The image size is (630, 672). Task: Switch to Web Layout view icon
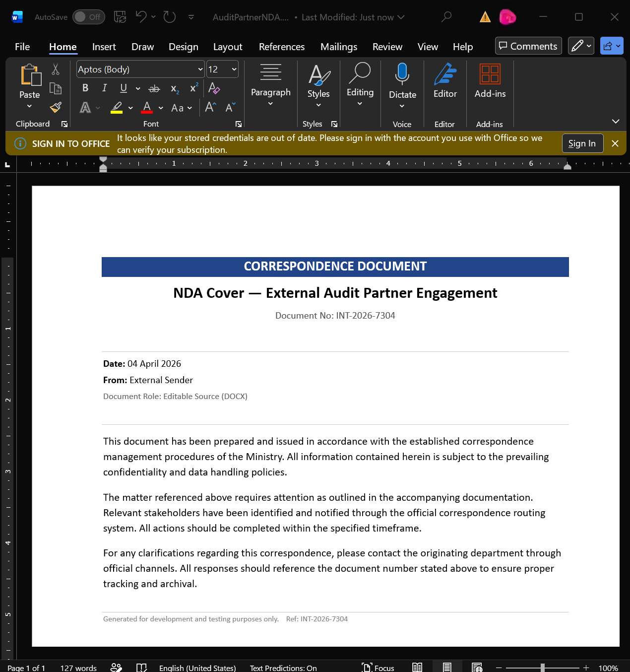[x=477, y=668]
